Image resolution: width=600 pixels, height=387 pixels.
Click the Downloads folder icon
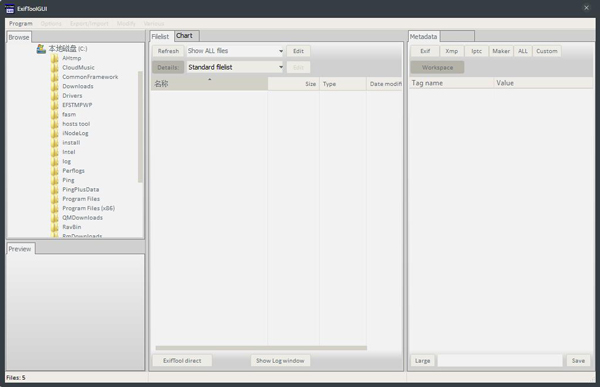[55, 86]
